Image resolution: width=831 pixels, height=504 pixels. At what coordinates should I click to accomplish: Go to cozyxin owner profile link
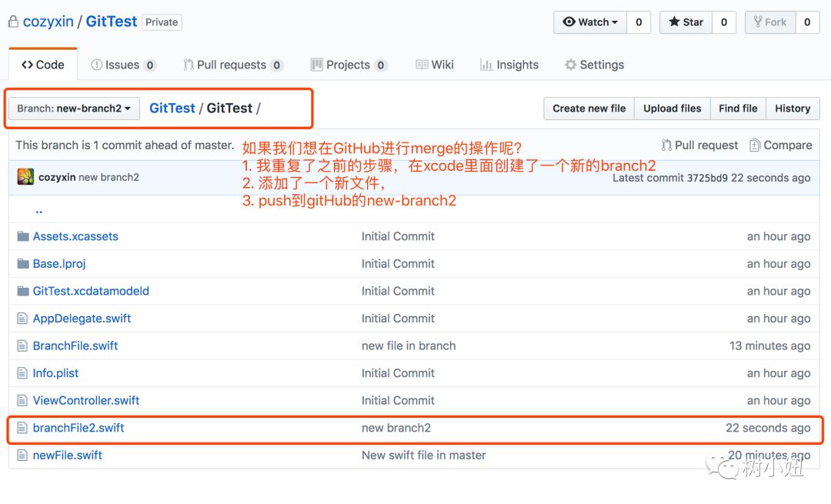click(x=48, y=22)
